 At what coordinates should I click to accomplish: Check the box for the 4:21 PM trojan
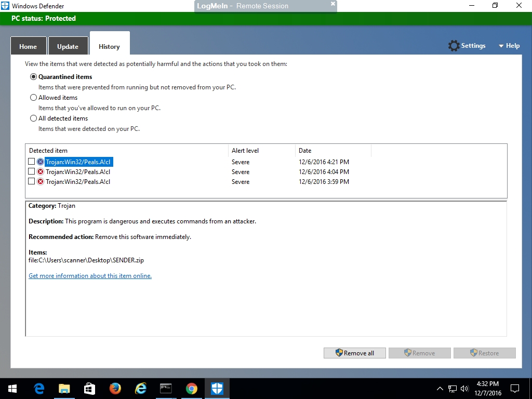pyautogui.click(x=31, y=162)
